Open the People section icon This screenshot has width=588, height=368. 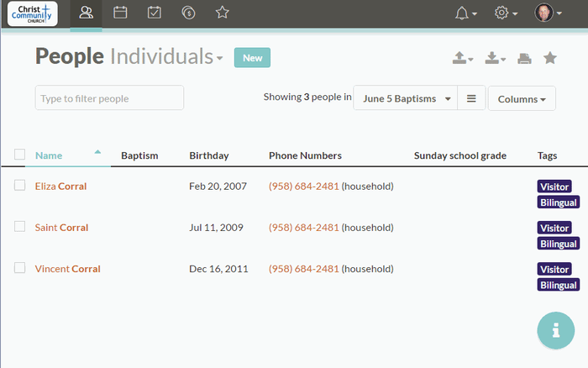click(86, 13)
